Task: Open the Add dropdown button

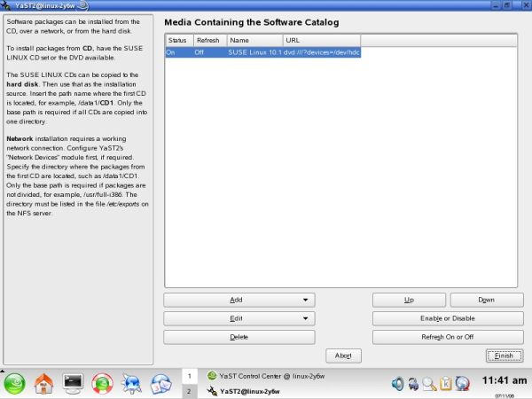Action: pos(239,300)
